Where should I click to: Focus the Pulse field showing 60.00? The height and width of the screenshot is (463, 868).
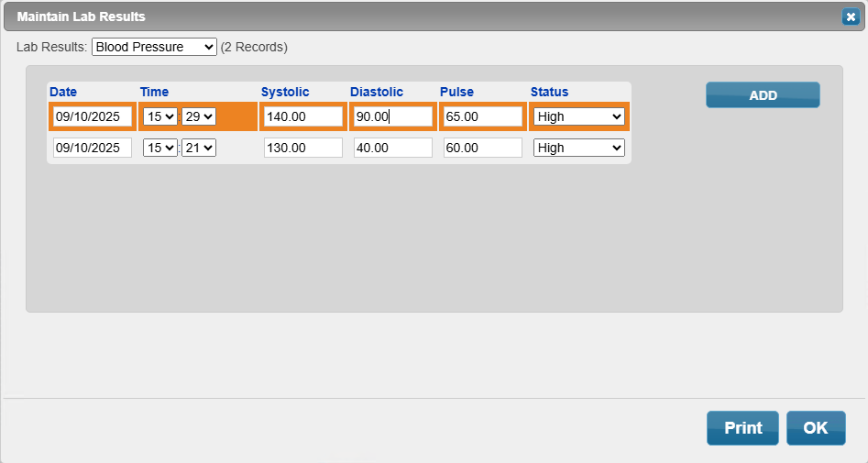click(482, 148)
